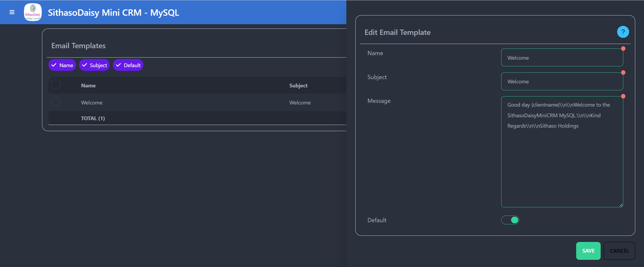
Task: Switch off the Default toggle
Action: (510, 220)
